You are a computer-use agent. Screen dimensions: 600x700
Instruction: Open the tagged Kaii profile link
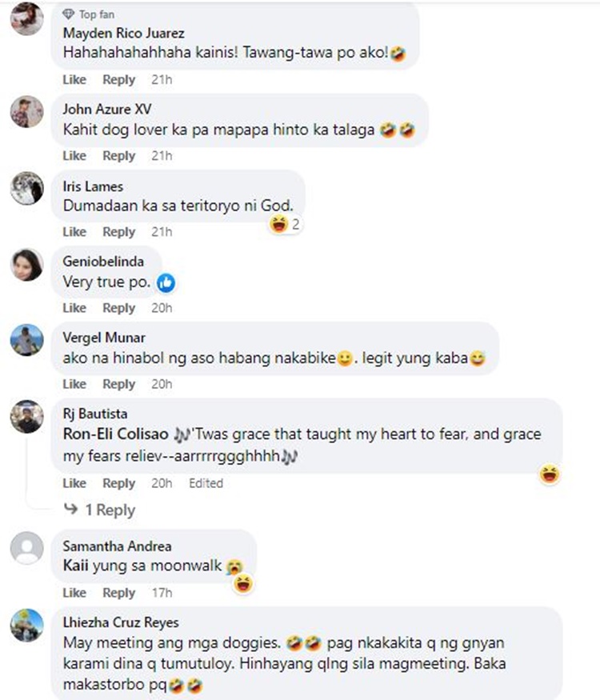click(x=75, y=566)
